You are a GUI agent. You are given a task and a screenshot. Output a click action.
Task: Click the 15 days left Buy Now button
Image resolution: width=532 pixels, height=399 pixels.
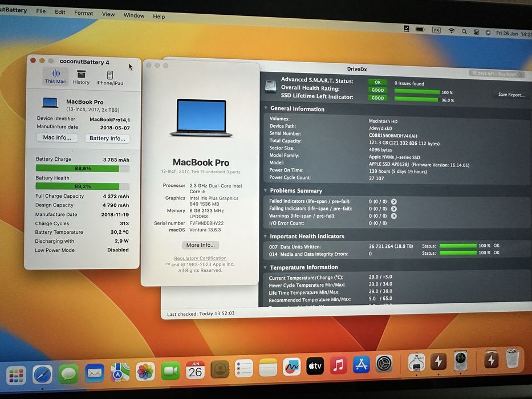497,74
